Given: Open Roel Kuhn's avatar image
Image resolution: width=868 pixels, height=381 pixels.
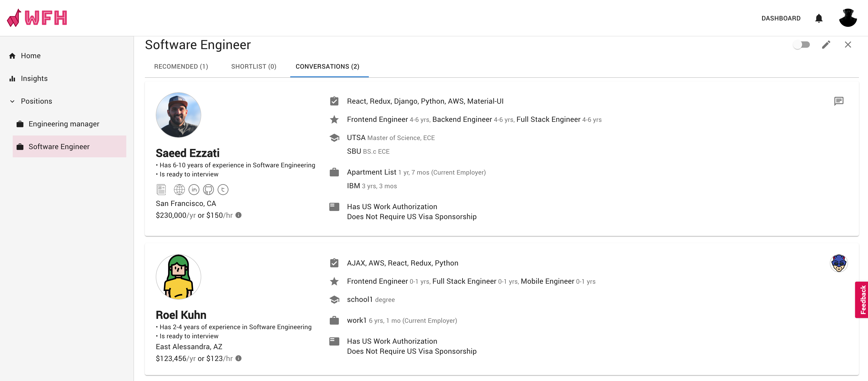Looking at the screenshot, I should [178, 277].
